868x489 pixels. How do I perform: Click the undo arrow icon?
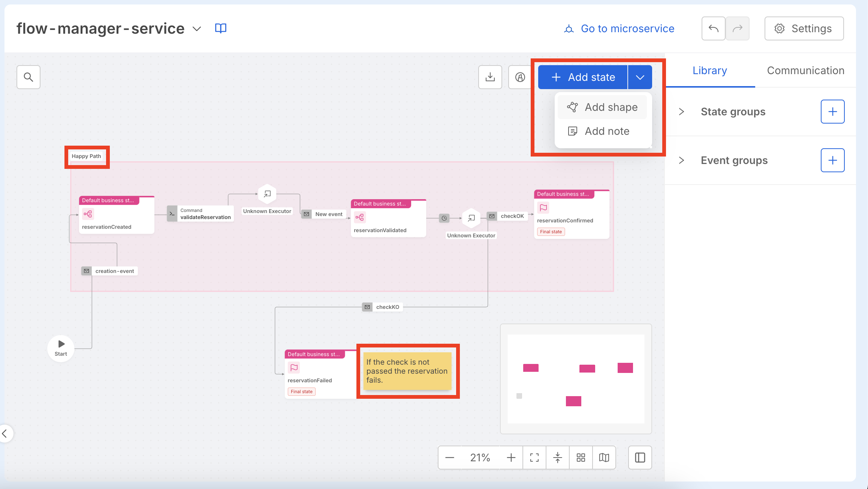pyautogui.click(x=713, y=28)
